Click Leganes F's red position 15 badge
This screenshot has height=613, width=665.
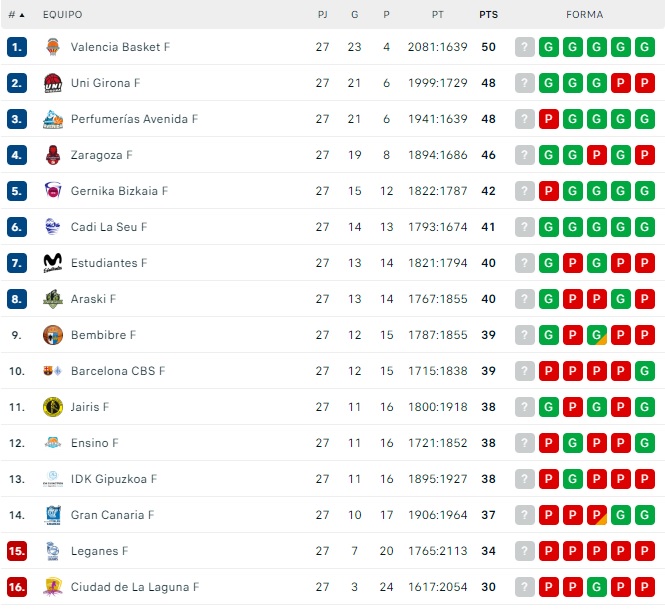tap(16, 551)
